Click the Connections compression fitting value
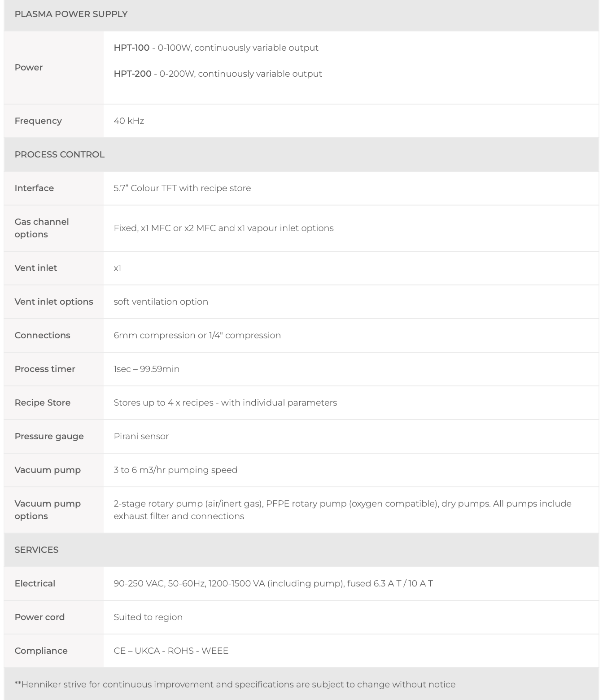The image size is (603, 700). pos(197,335)
